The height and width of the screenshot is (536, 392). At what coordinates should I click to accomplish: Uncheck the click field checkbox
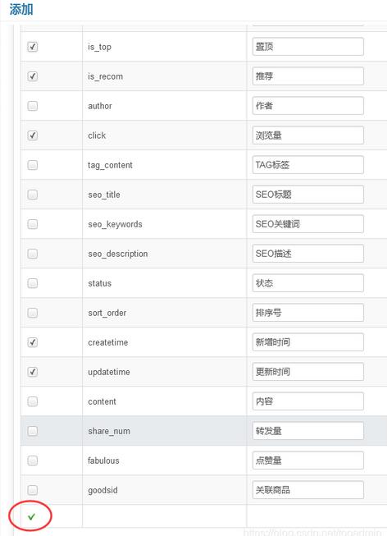coord(33,135)
